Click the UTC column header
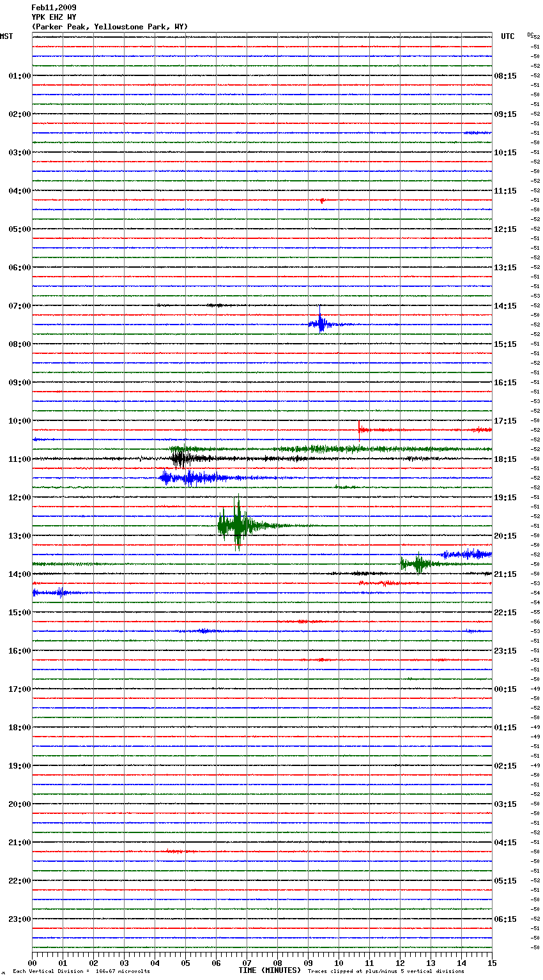The width and height of the screenshot is (543, 980). coord(507,36)
